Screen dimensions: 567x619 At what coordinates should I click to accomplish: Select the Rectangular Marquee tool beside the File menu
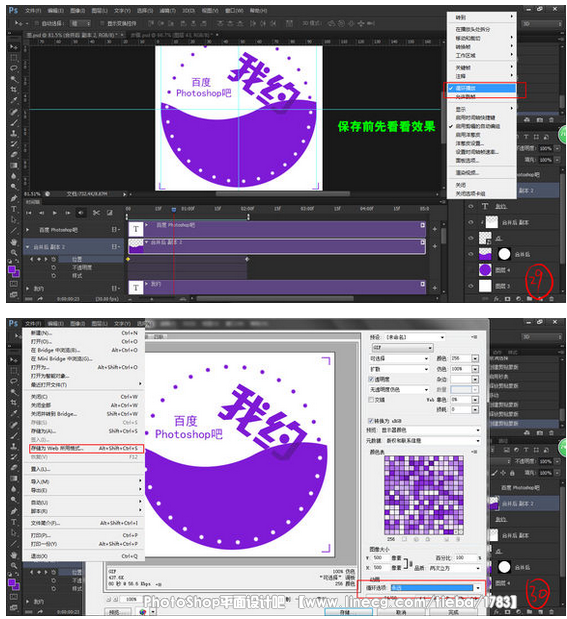point(14,371)
